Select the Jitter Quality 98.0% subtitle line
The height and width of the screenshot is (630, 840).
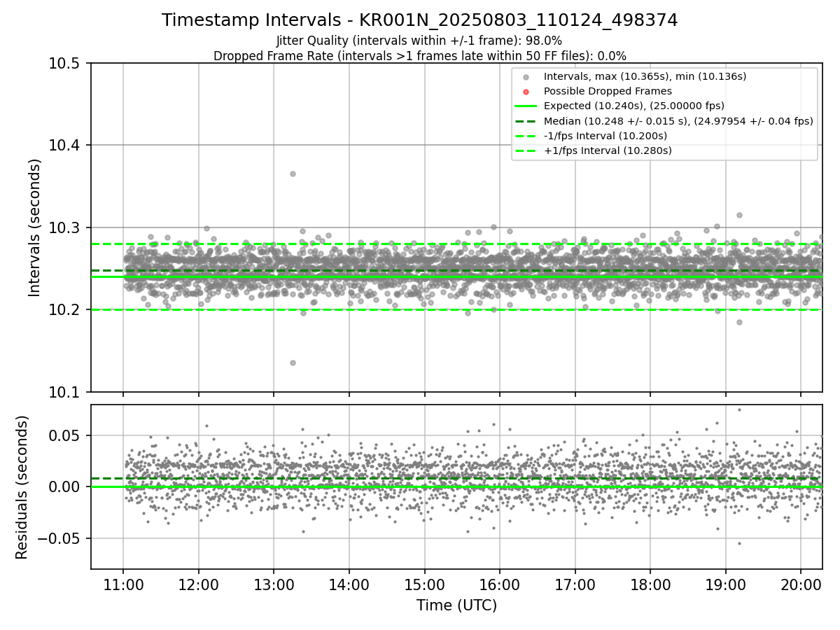(x=420, y=41)
